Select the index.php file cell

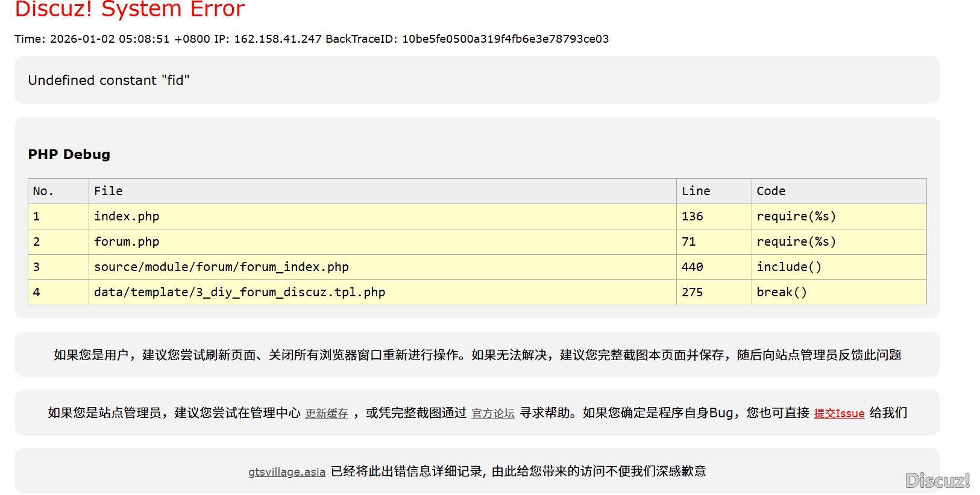click(127, 216)
